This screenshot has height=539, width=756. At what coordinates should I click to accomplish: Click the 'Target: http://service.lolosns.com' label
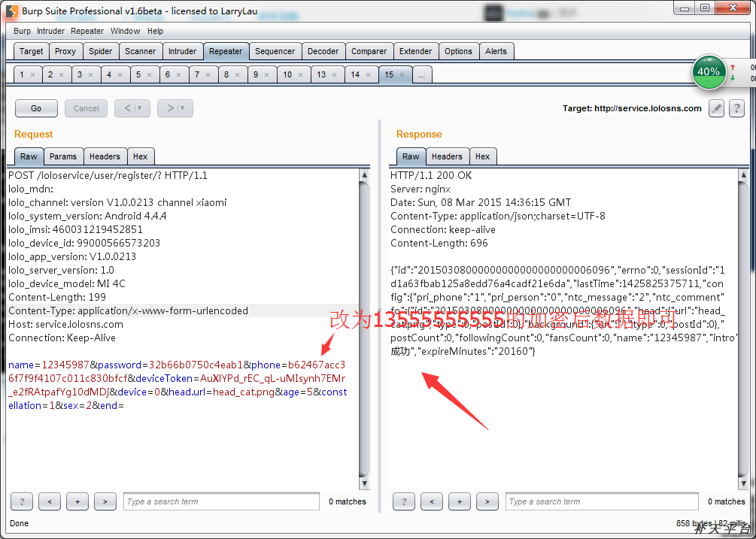click(x=632, y=108)
